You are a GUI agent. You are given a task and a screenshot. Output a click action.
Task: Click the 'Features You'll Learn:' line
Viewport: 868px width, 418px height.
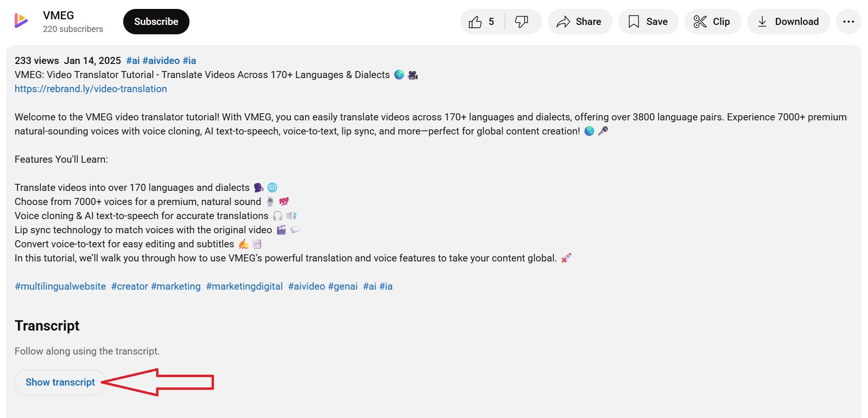tap(61, 159)
